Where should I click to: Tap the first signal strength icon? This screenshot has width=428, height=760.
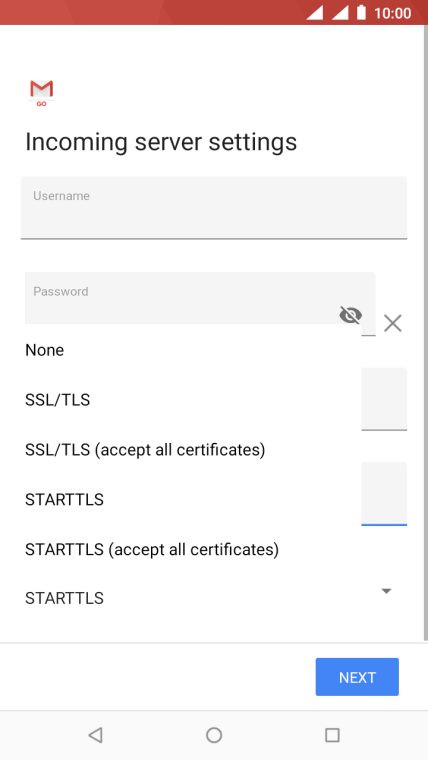point(315,13)
